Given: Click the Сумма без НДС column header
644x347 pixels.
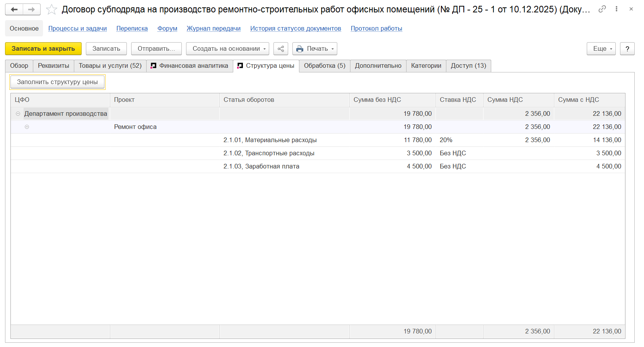Looking at the screenshot, I should [377, 100].
